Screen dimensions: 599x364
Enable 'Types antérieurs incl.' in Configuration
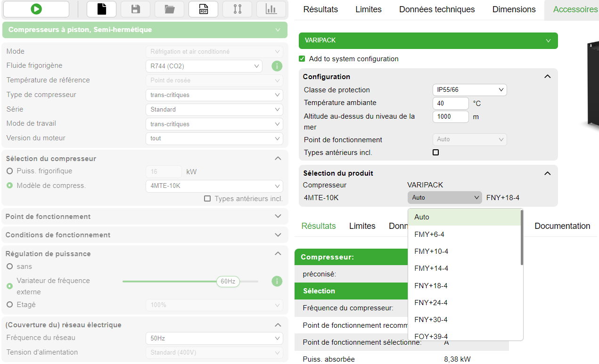[435, 152]
